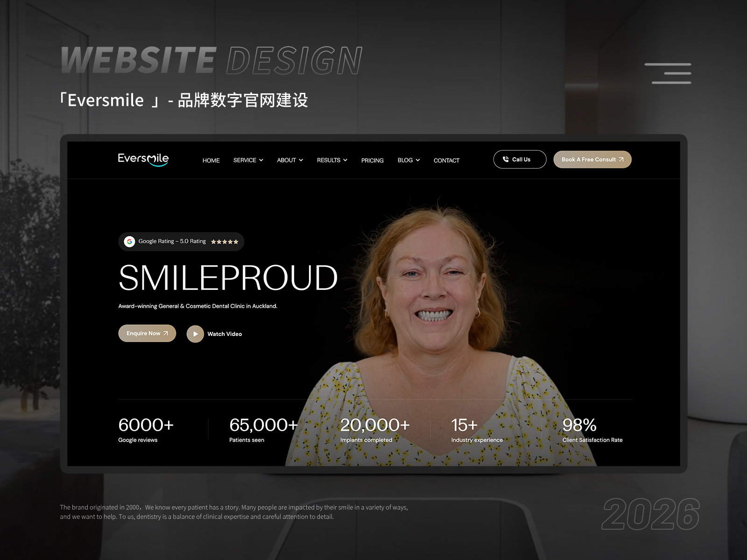Viewport: 747px width, 560px height.
Task: Click the Call Us button
Action: coord(520,159)
